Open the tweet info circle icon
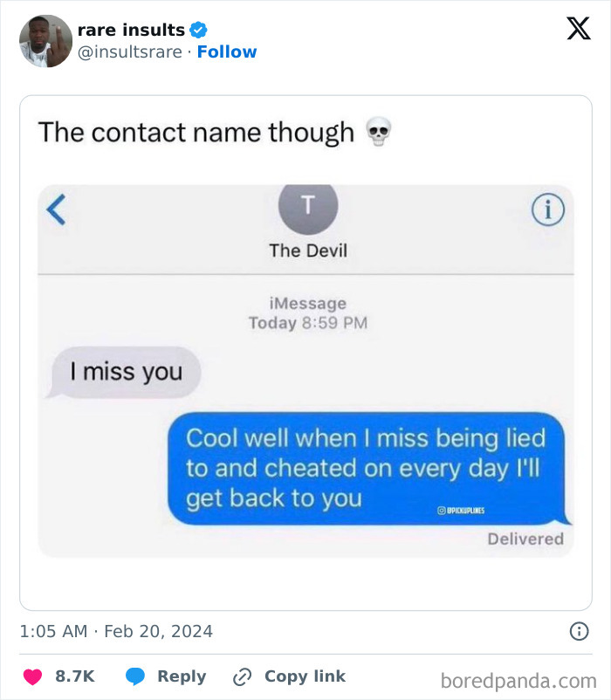This screenshot has width=611, height=700. 579,631
